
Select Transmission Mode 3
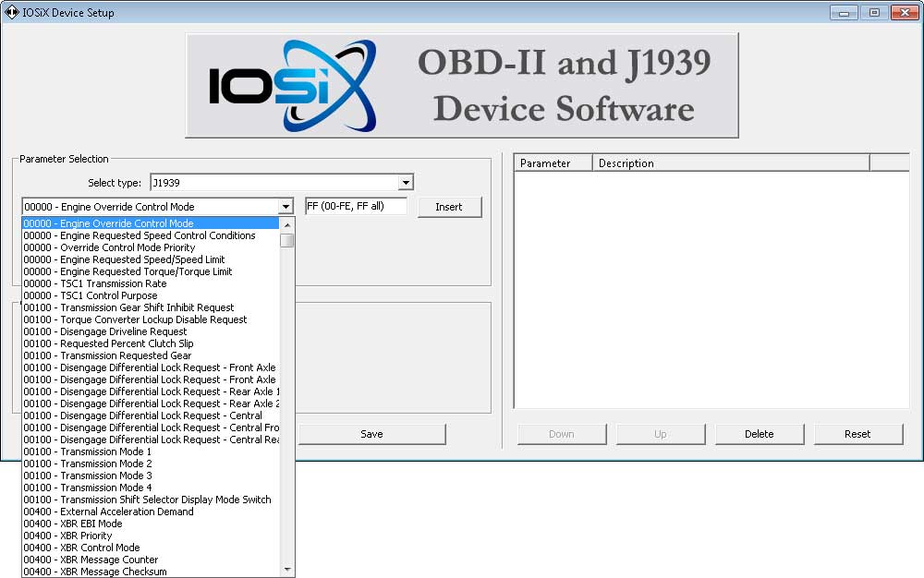pyautogui.click(x=151, y=476)
